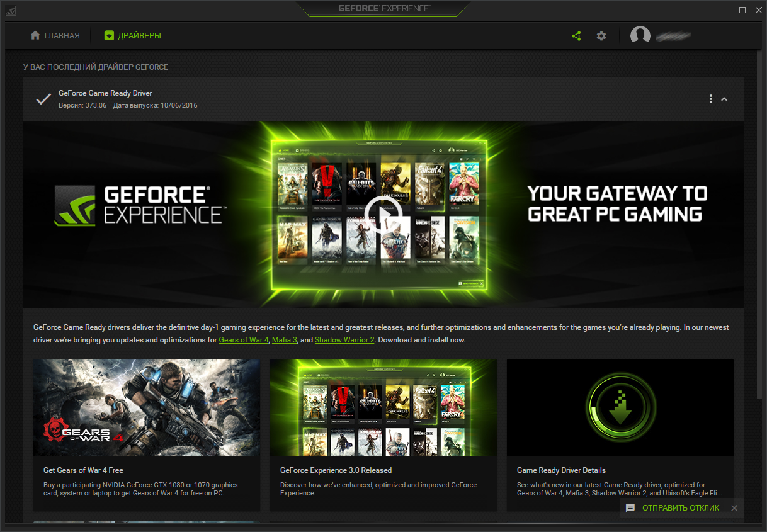Viewport: 767px width, 532px height.
Task: Select the release date '10/06/2016'
Action: pyautogui.click(x=179, y=105)
